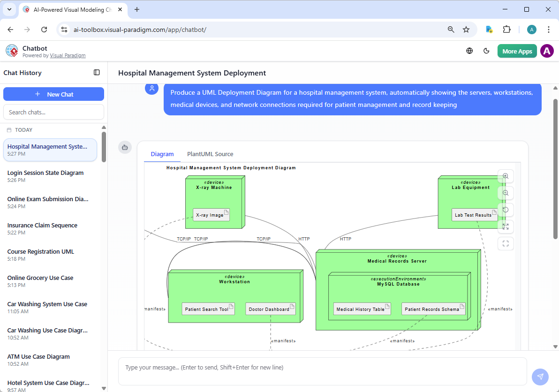Enter fullscreen diagram mode

[x=506, y=243]
